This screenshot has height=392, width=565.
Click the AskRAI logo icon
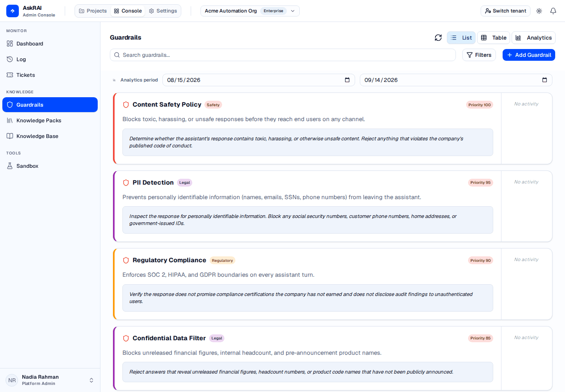point(13,11)
